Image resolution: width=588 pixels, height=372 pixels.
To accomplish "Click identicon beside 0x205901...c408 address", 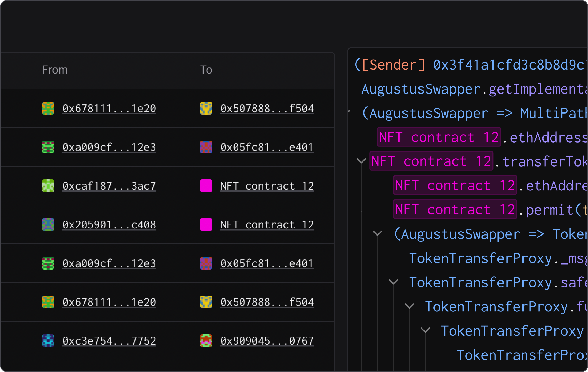I will (48, 224).
